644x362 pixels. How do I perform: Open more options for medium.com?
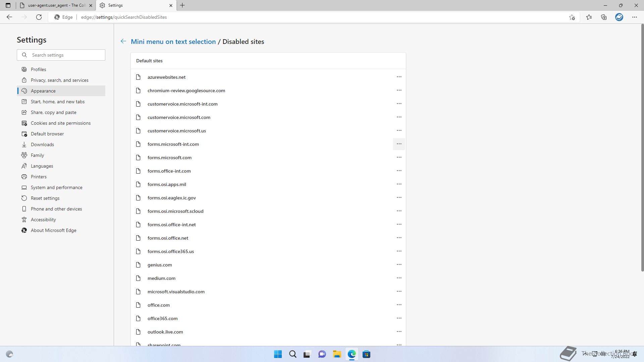pyautogui.click(x=399, y=278)
